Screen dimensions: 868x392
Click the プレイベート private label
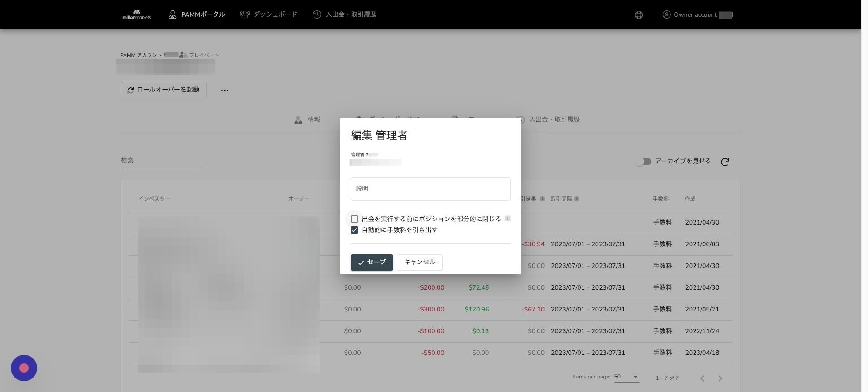pos(204,55)
